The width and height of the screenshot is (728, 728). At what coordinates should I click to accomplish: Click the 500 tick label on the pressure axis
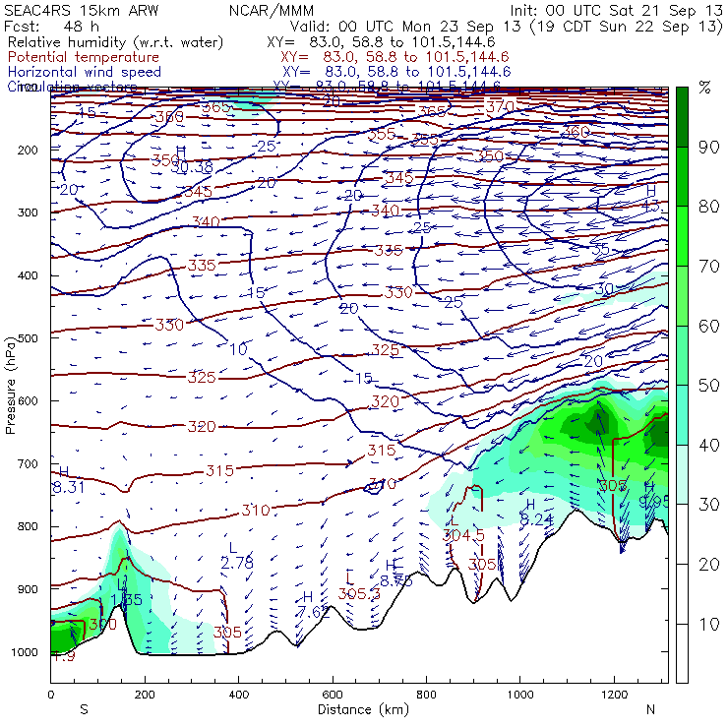tap(28, 338)
